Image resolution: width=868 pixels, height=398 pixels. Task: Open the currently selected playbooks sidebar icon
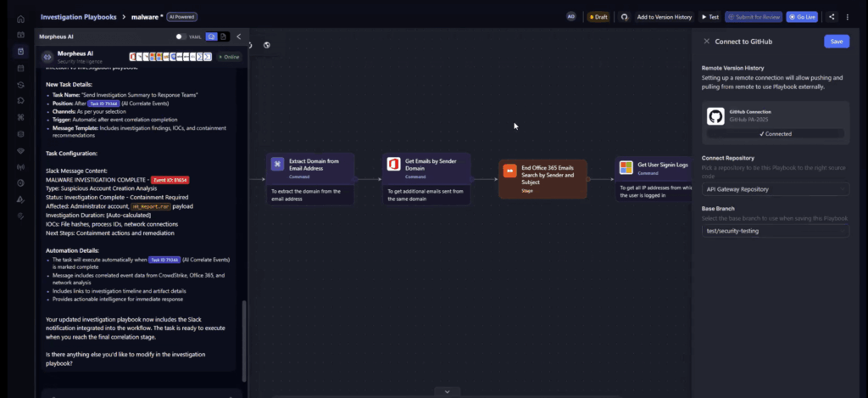click(x=20, y=52)
